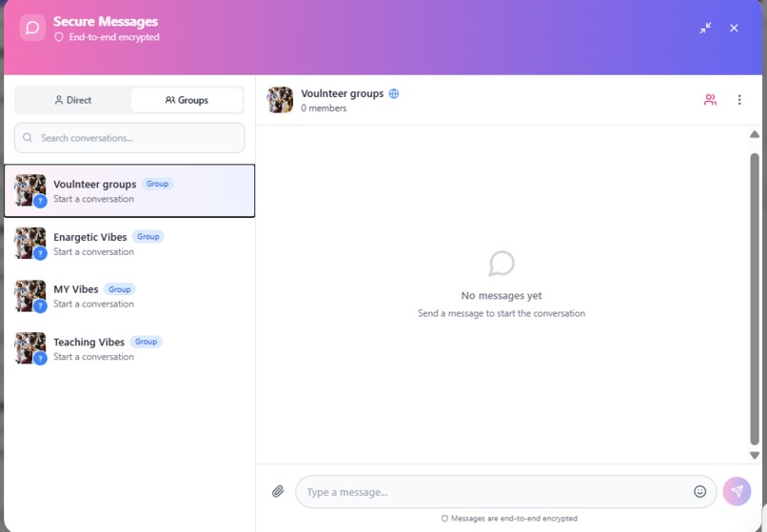
Task: Minimize the Secure Messages panel
Action: [x=705, y=28]
